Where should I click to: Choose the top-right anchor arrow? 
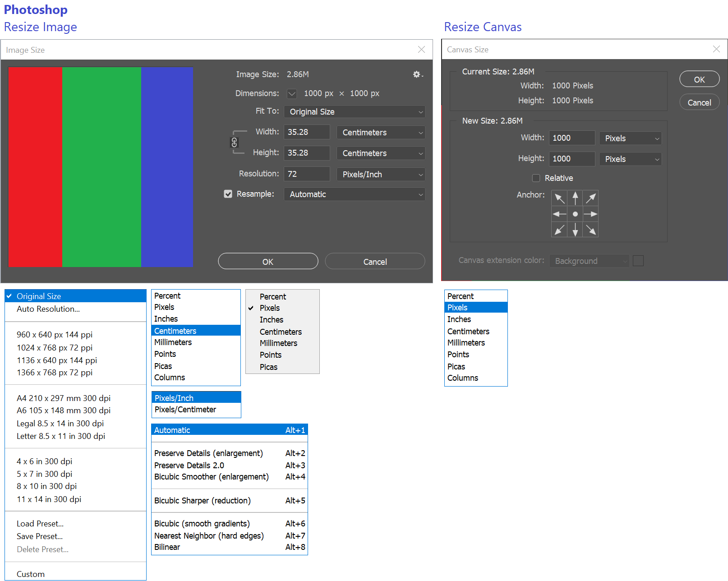(x=590, y=198)
